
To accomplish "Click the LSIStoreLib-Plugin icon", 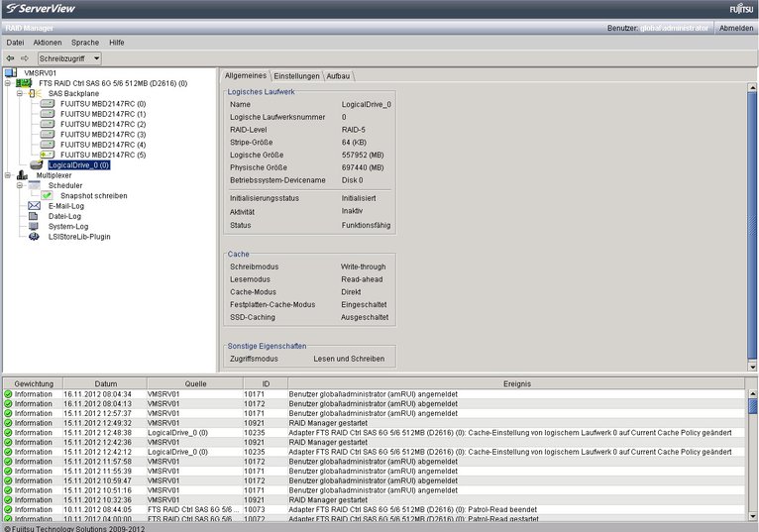I will tap(34, 236).
